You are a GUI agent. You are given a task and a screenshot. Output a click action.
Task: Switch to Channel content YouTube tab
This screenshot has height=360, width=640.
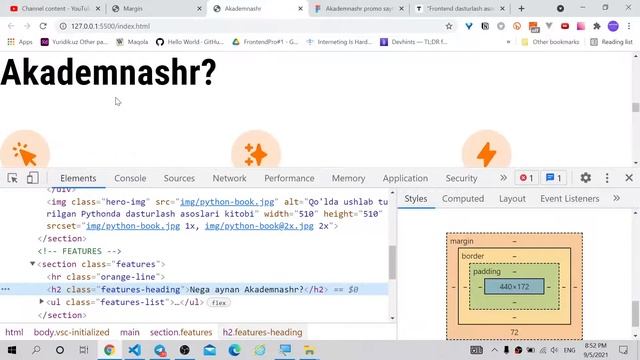coord(55,9)
